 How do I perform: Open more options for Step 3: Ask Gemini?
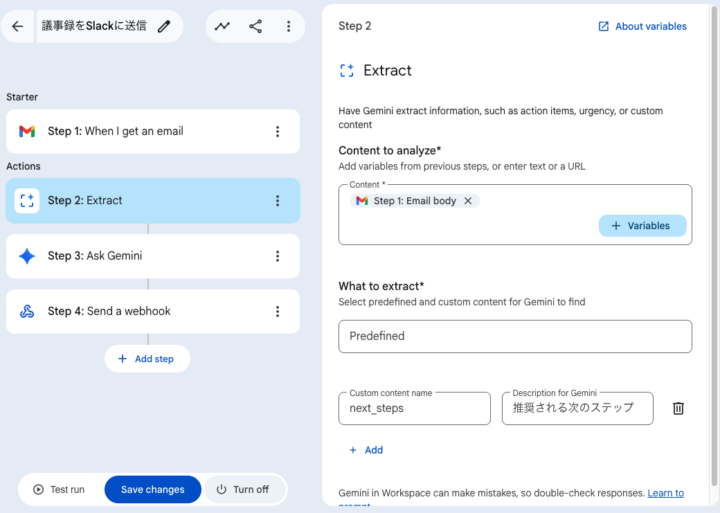[x=277, y=256]
